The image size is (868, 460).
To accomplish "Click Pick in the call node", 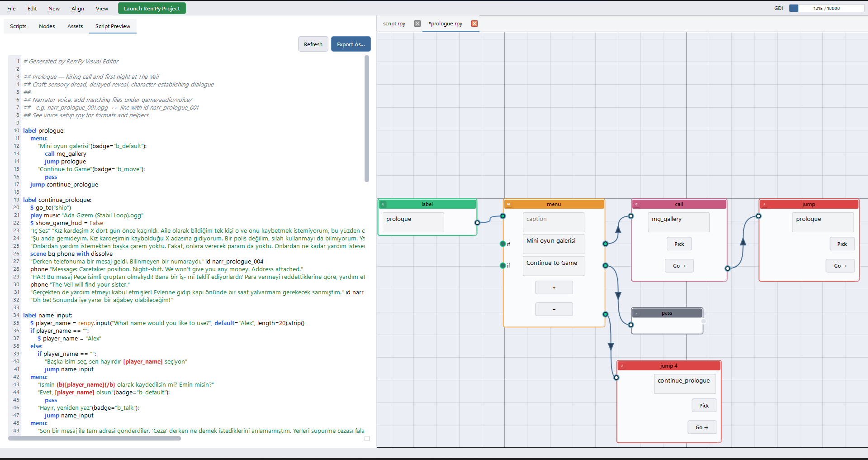I will tap(679, 244).
